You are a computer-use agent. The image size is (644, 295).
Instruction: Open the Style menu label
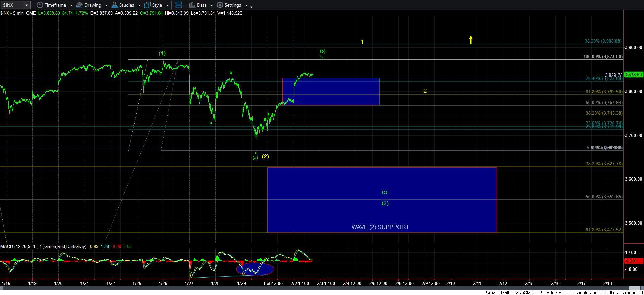tap(157, 5)
